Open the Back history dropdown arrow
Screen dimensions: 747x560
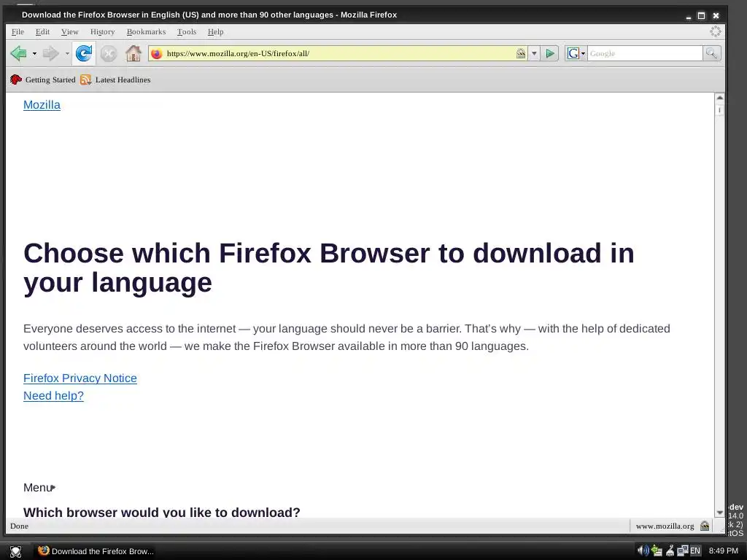click(34, 54)
